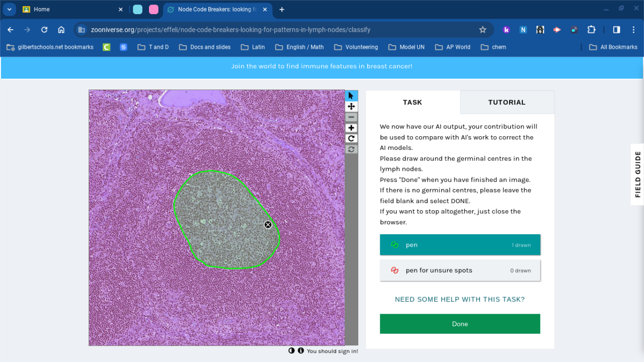The width and height of the screenshot is (644, 362).
Task: Click NEED SOME HELP WITH THIS TASK?
Action: 460,300
